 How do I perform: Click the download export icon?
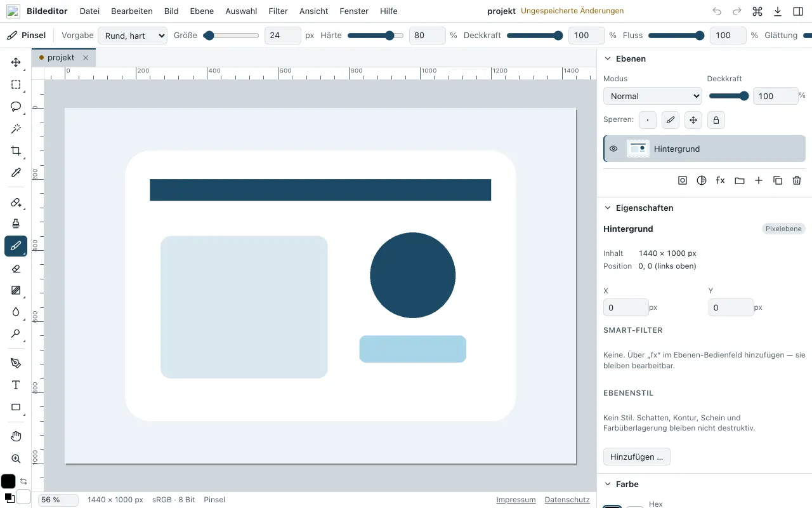click(778, 11)
